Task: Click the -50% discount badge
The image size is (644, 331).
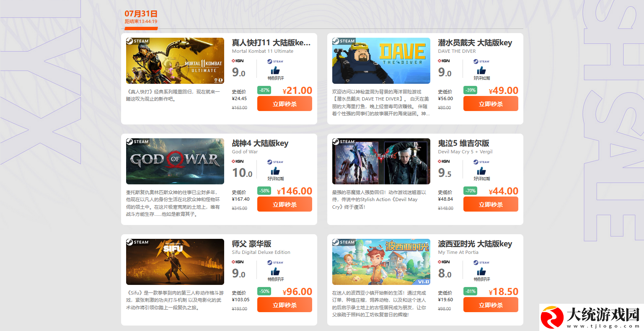Action: [264, 291]
